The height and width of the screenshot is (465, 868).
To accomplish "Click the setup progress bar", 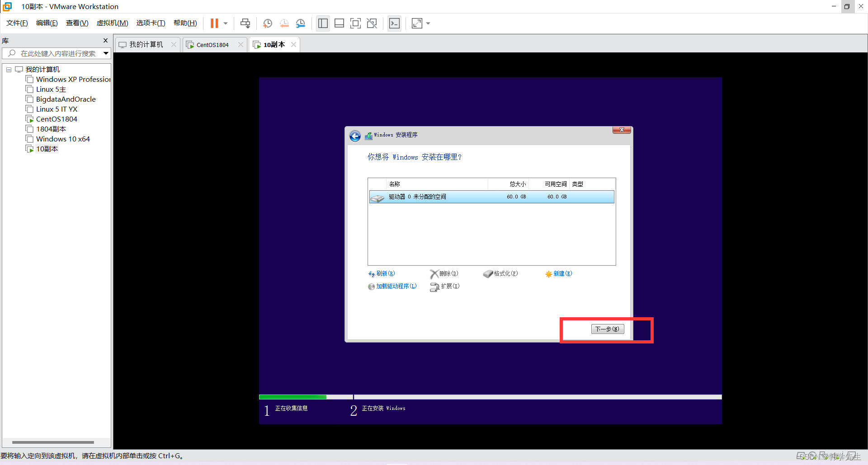I will coord(490,397).
